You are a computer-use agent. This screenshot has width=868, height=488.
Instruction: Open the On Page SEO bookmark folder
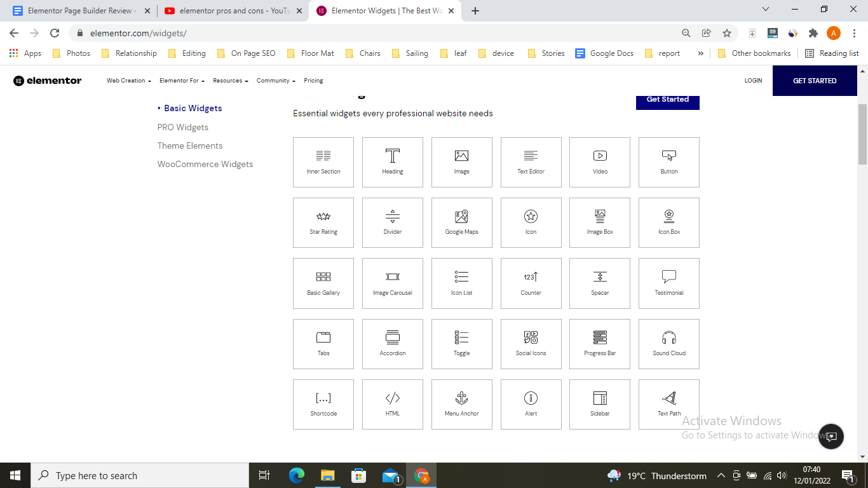point(246,53)
